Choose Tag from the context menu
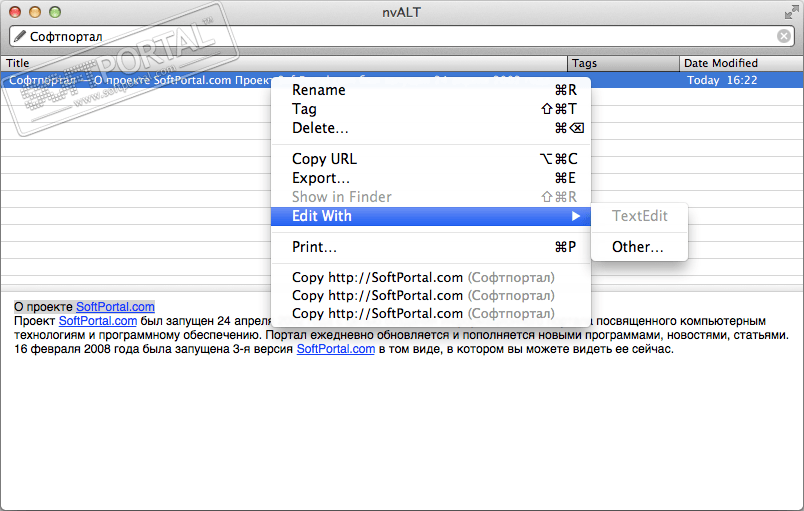Image resolution: width=804 pixels, height=511 pixels. pyautogui.click(x=431, y=109)
